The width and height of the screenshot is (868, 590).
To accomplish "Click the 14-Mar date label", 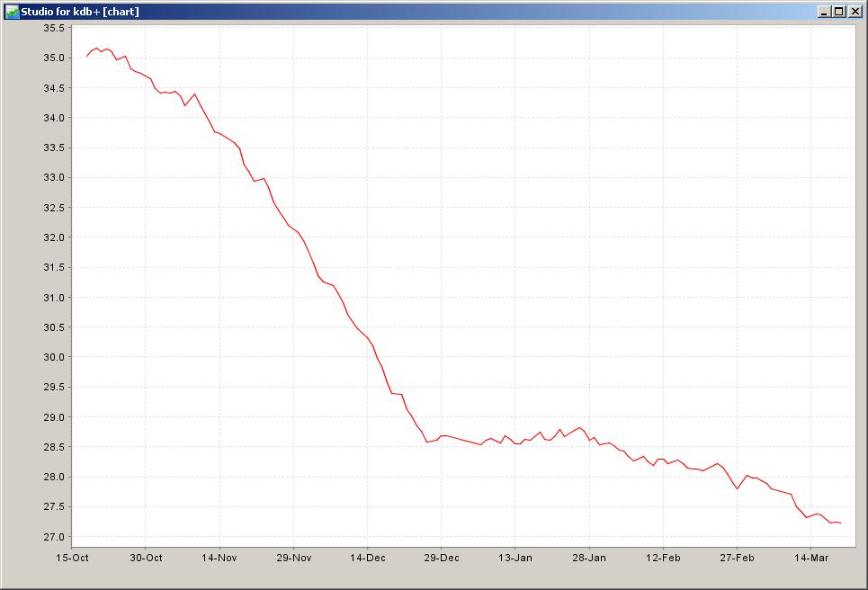I will pos(811,558).
